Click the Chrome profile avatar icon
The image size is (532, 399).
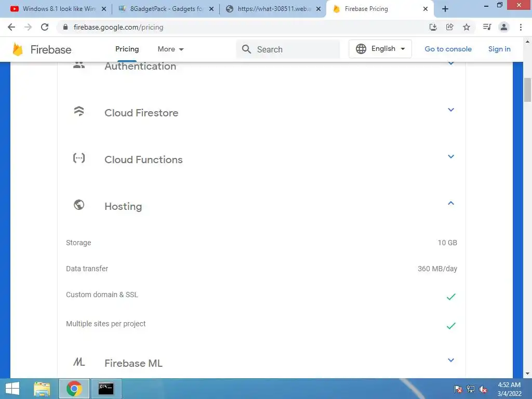pyautogui.click(x=504, y=27)
